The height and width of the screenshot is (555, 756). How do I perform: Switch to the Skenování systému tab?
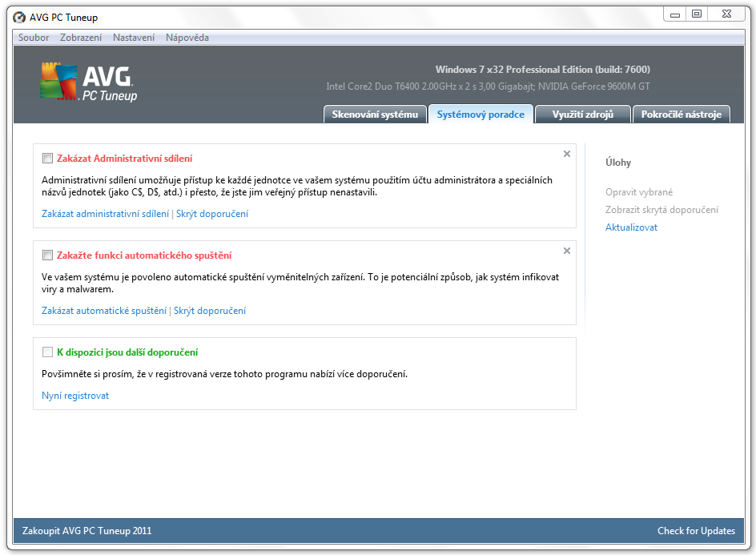(375, 115)
